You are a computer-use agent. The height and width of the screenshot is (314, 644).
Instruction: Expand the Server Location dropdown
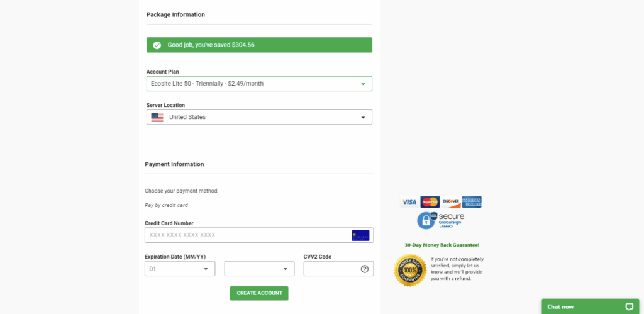[x=259, y=117]
